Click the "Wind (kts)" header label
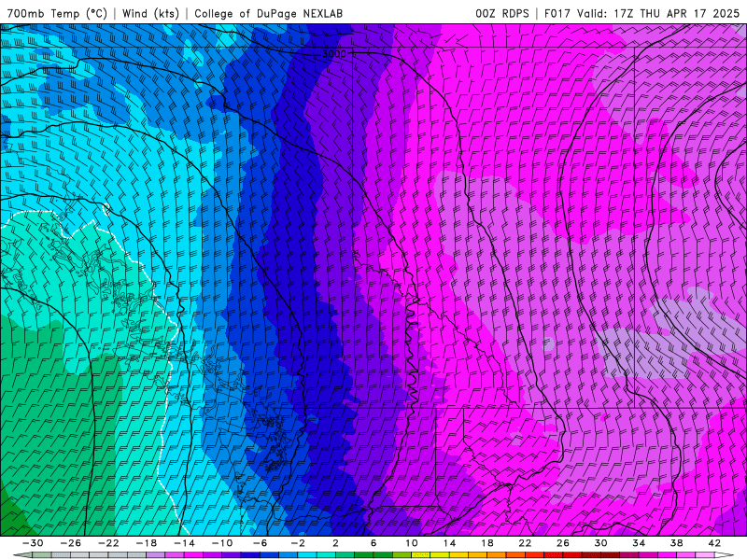The image size is (747, 560). (150, 13)
